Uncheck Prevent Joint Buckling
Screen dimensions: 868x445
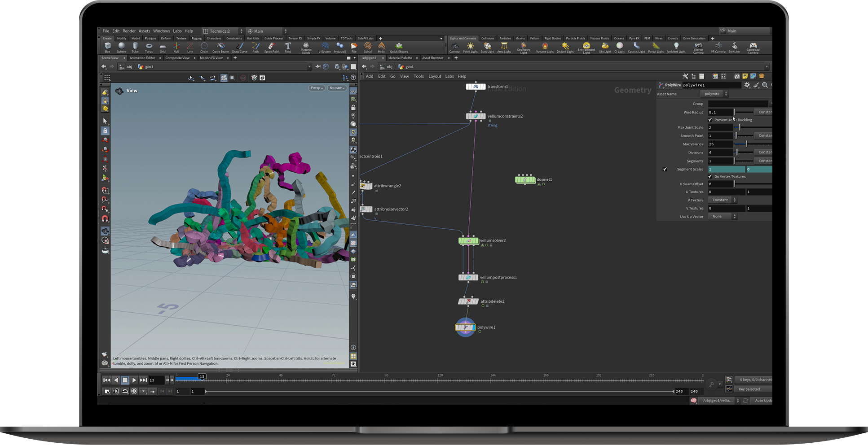(x=710, y=120)
